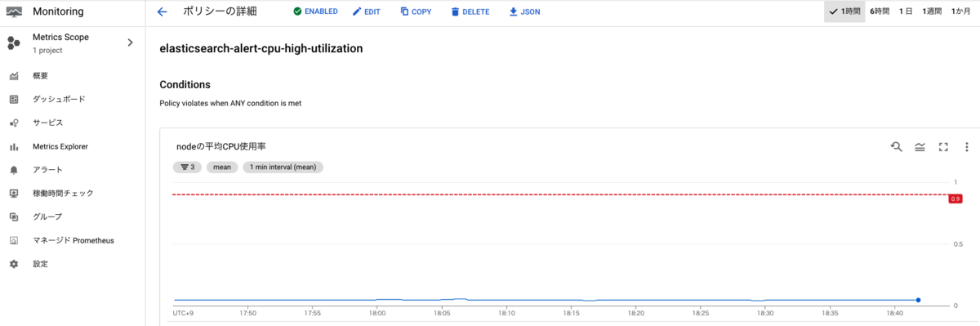
Task: Delete the policy using DELETE trash icon
Action: click(470, 12)
